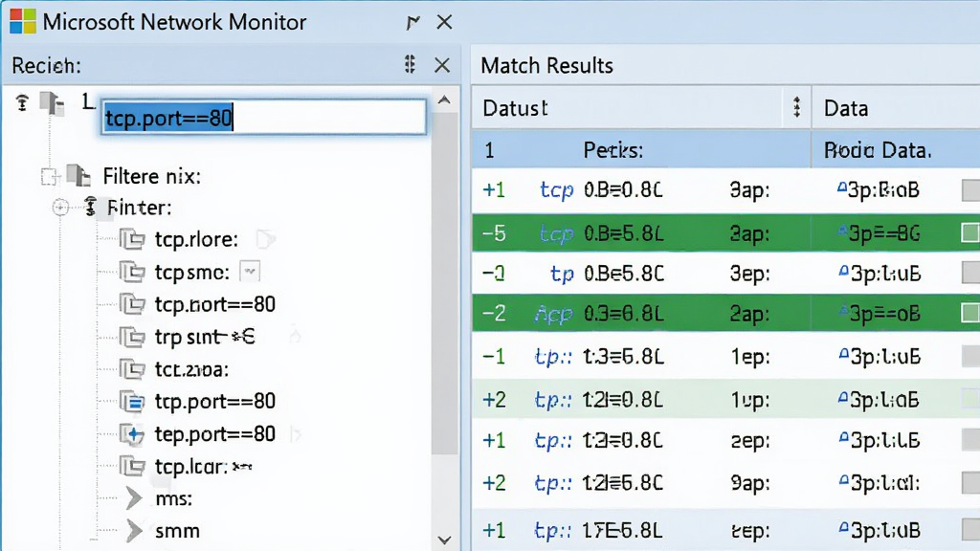
Task: Click the 3p==8G data cell
Action: click(x=879, y=233)
